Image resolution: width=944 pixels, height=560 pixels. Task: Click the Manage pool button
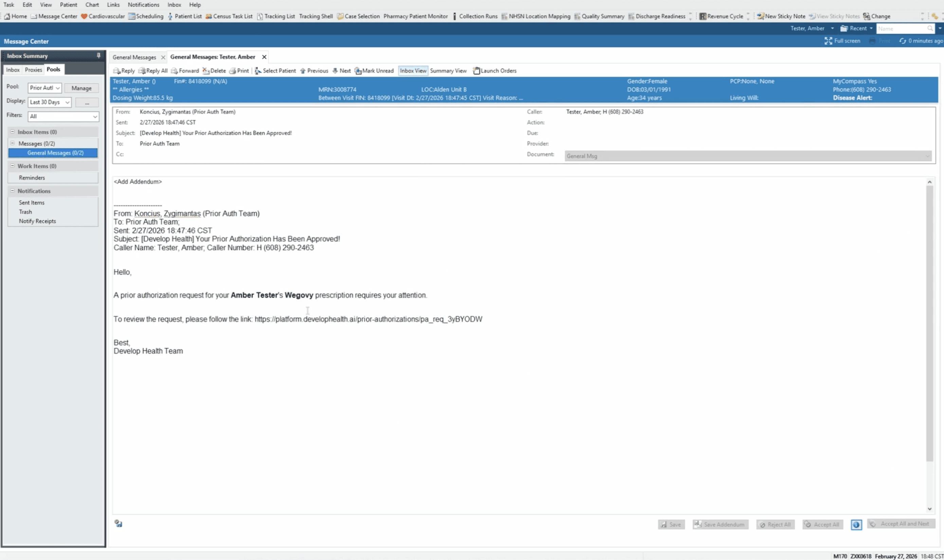click(x=81, y=88)
